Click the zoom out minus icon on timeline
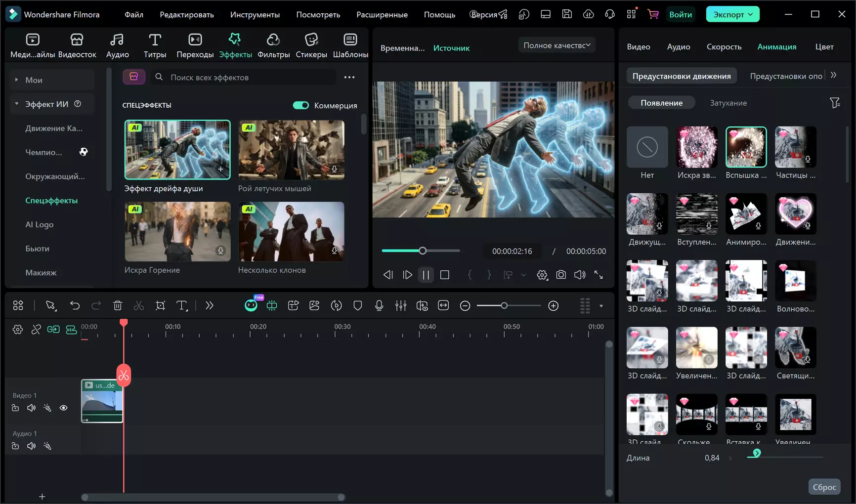Viewport: 856px width, 504px height. tap(465, 306)
